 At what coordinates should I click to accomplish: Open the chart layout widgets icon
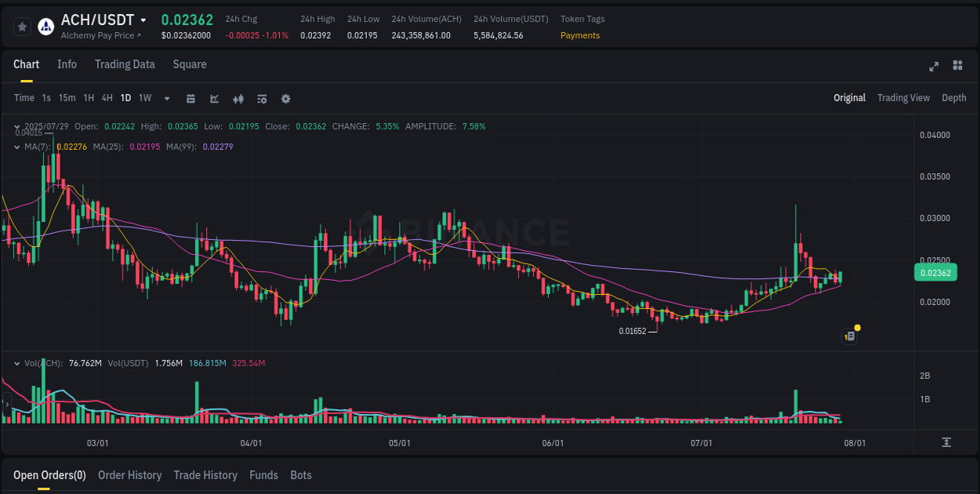pos(957,67)
